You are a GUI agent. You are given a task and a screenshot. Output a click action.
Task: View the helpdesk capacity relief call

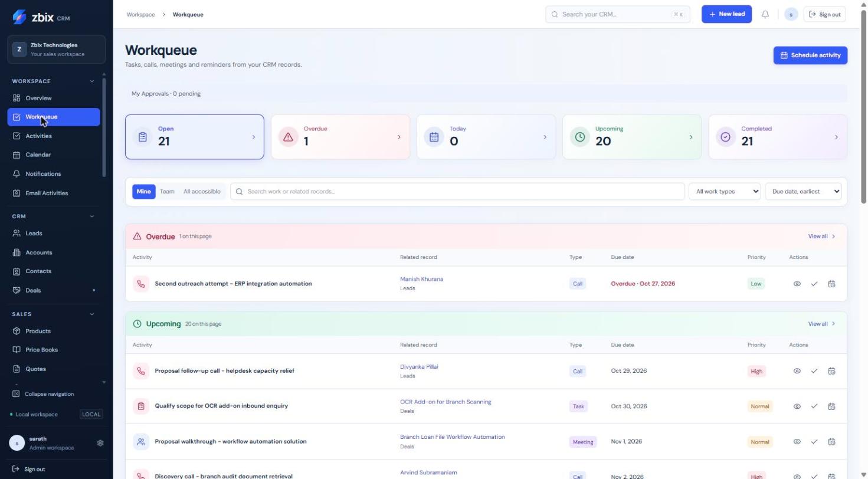click(797, 371)
